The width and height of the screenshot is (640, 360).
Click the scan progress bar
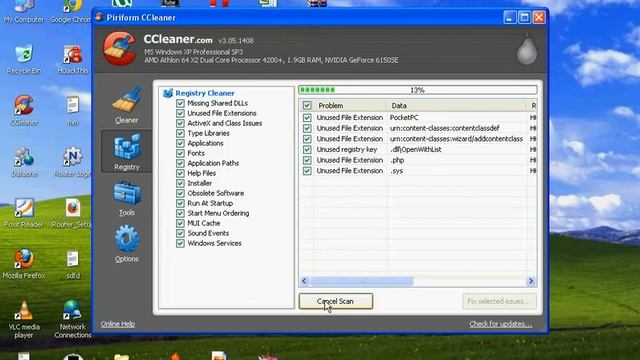(x=418, y=90)
